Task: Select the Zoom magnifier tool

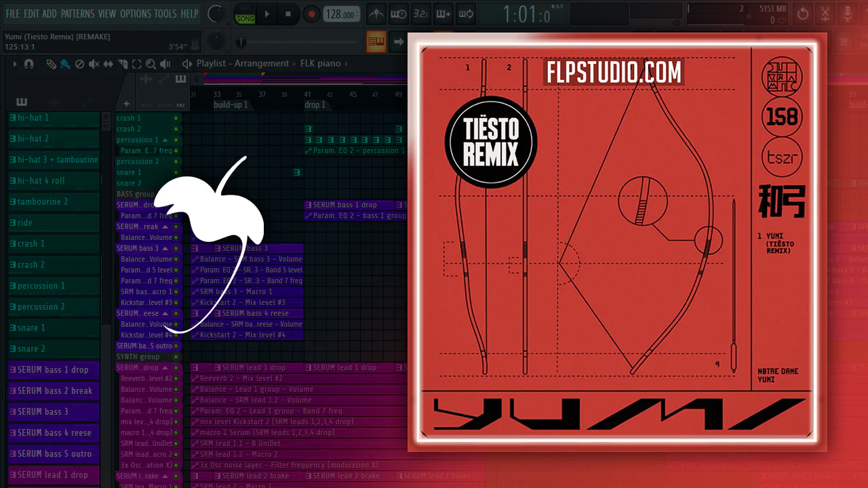Action: (151, 64)
